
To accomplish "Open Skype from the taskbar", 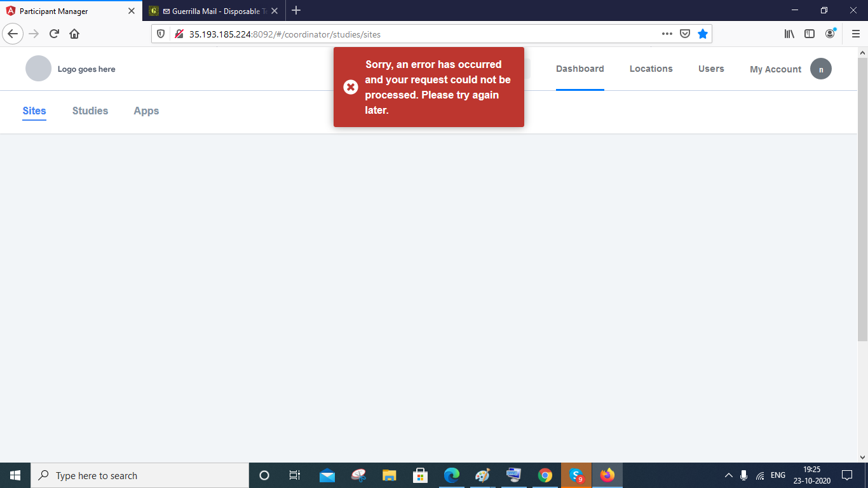I will click(x=576, y=475).
